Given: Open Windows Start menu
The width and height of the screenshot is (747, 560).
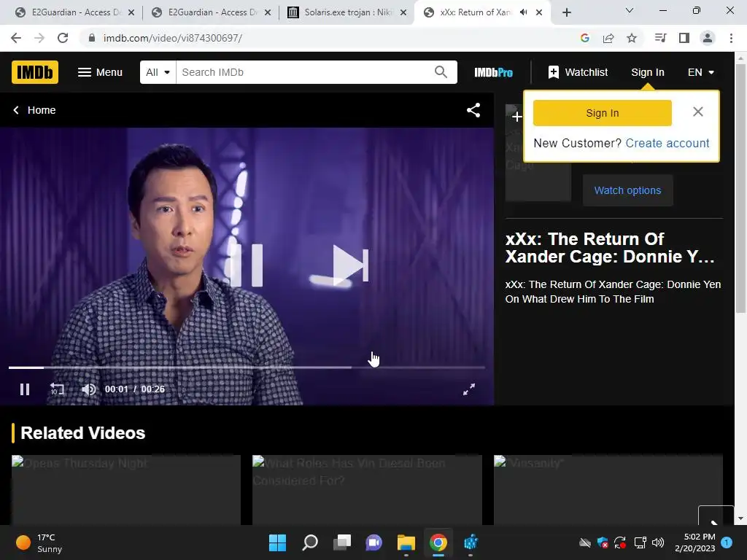Looking at the screenshot, I should pos(278,542).
